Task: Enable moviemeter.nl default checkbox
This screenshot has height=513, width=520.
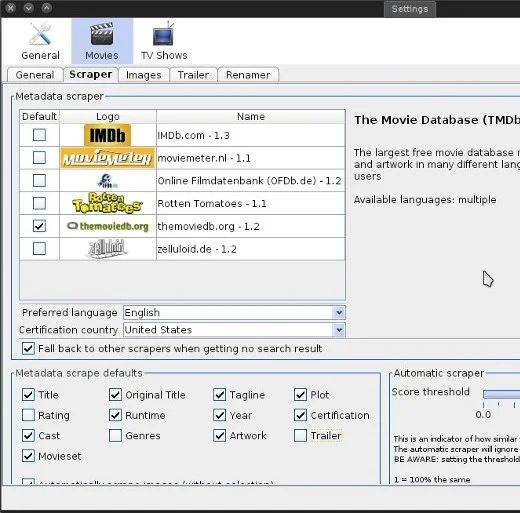Action: coord(39,158)
